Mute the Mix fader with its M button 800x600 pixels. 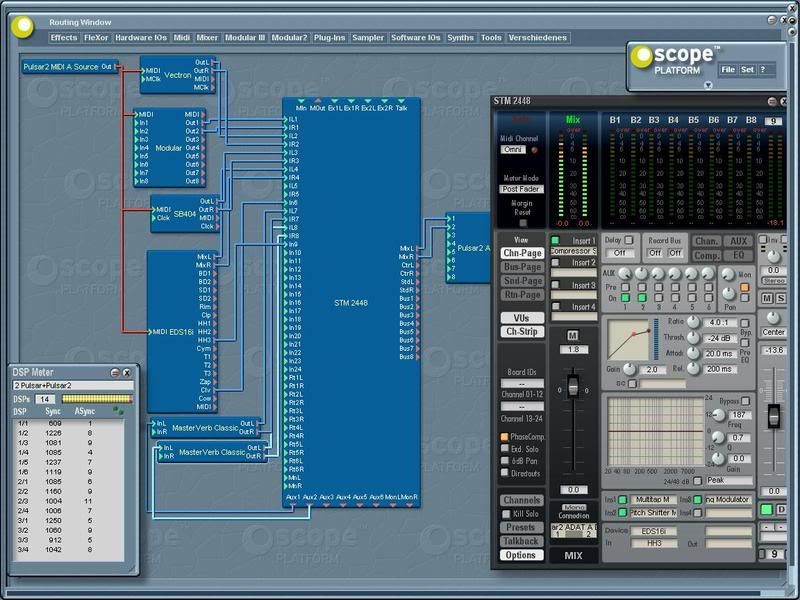click(x=572, y=335)
